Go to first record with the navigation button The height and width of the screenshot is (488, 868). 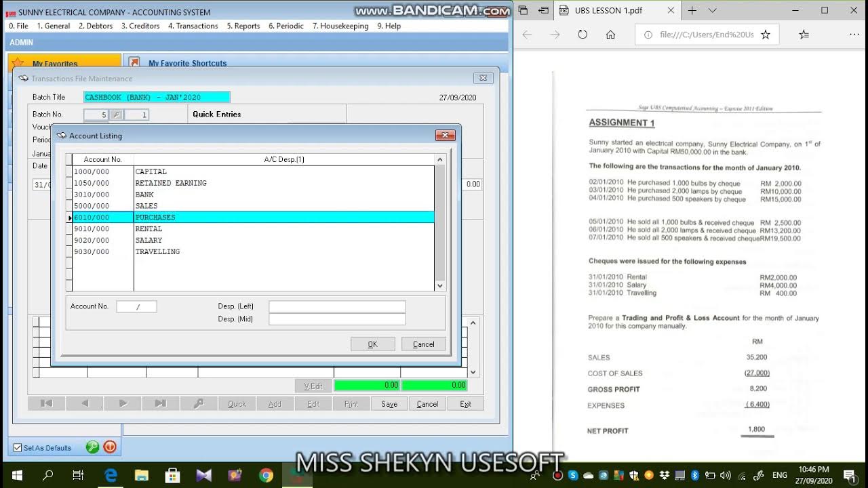[x=47, y=403]
